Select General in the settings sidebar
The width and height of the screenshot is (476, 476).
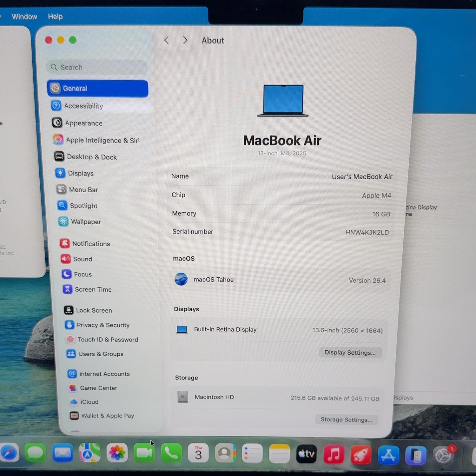pos(97,89)
